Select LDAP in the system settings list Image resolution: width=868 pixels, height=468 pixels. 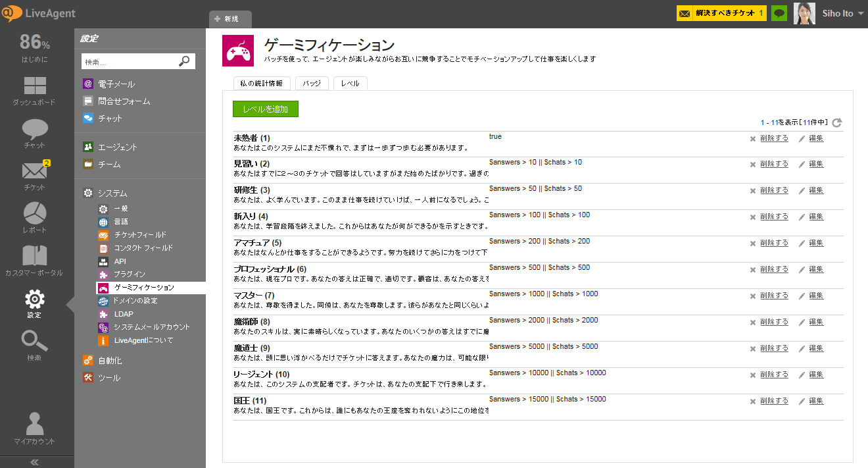[123, 314]
